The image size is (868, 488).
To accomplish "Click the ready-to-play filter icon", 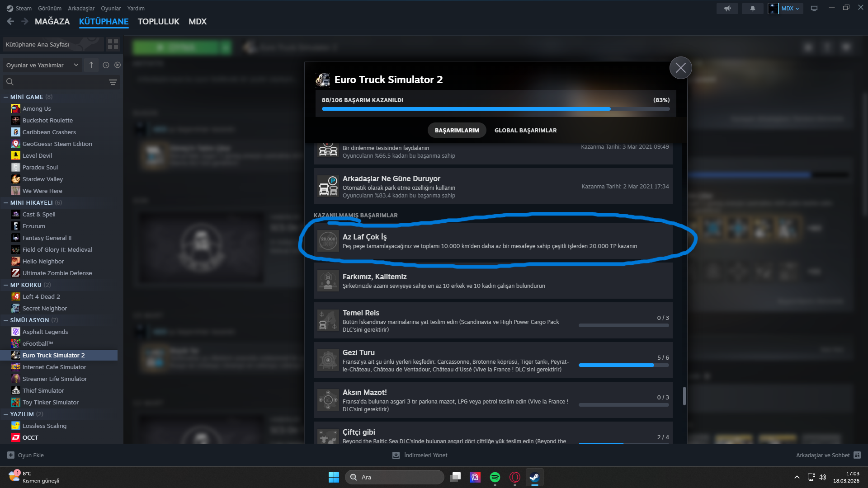I will coord(118,65).
